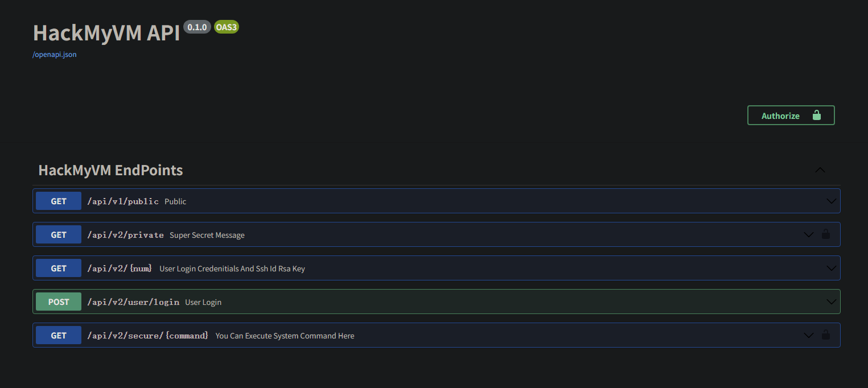
Task: Click the /api/v2/private path text
Action: click(x=125, y=235)
